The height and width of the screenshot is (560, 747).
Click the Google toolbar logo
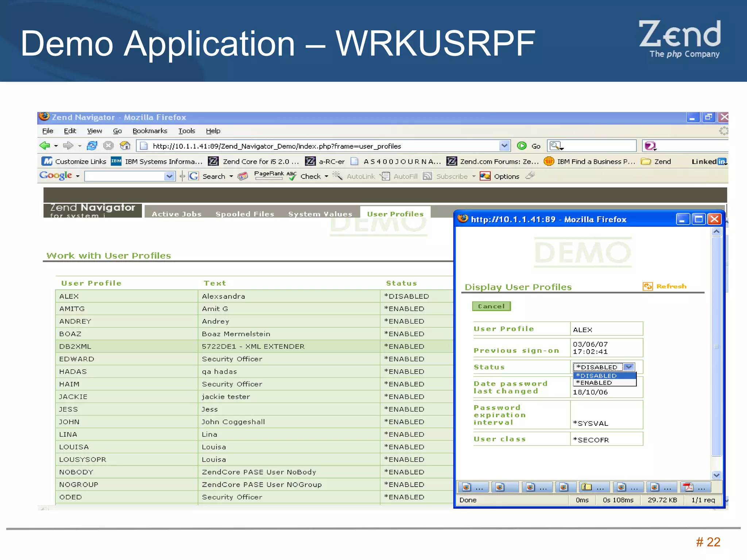tap(55, 176)
